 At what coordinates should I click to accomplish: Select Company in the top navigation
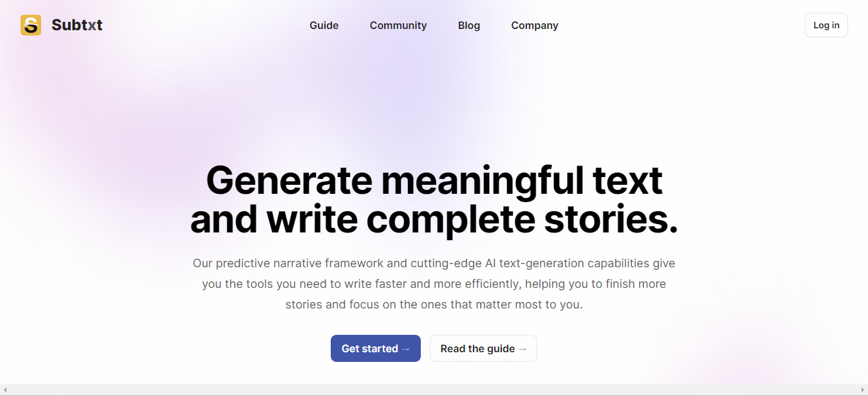pos(535,25)
